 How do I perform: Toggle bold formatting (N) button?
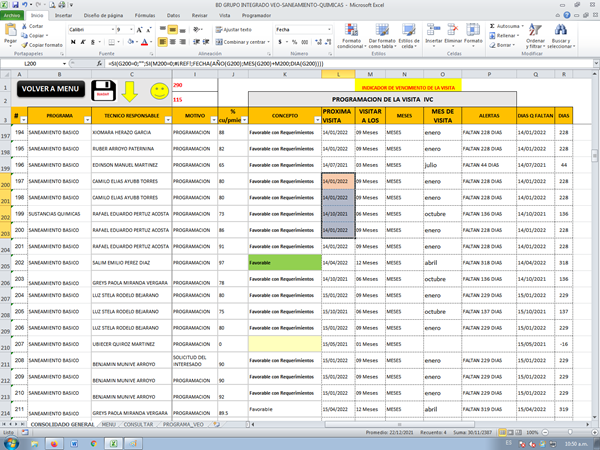click(x=72, y=43)
